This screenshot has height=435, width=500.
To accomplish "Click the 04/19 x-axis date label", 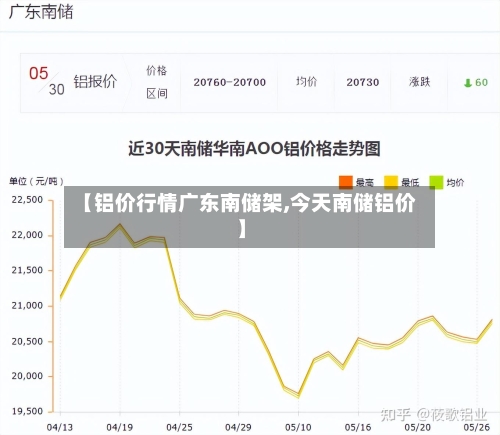I will click(119, 427).
